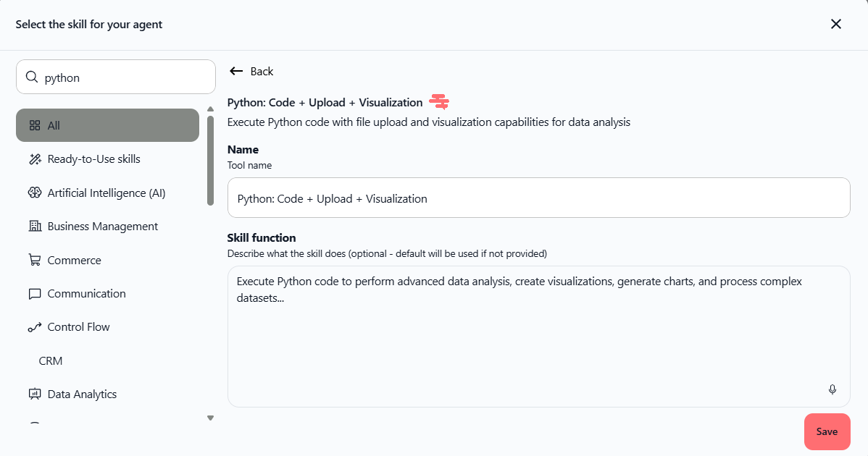Activate microphone in Skill function box
This screenshot has width=868, height=456.
click(832, 389)
